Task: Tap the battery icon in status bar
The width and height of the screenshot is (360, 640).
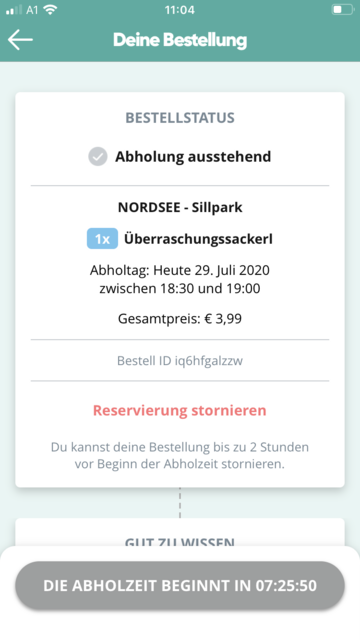Action: coord(342,10)
